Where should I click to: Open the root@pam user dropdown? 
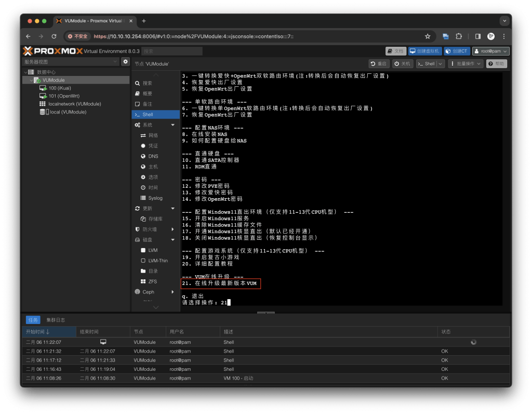[x=490, y=51]
